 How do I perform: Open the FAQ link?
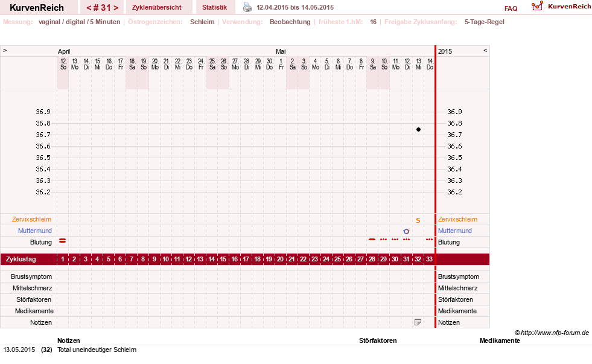[511, 8]
